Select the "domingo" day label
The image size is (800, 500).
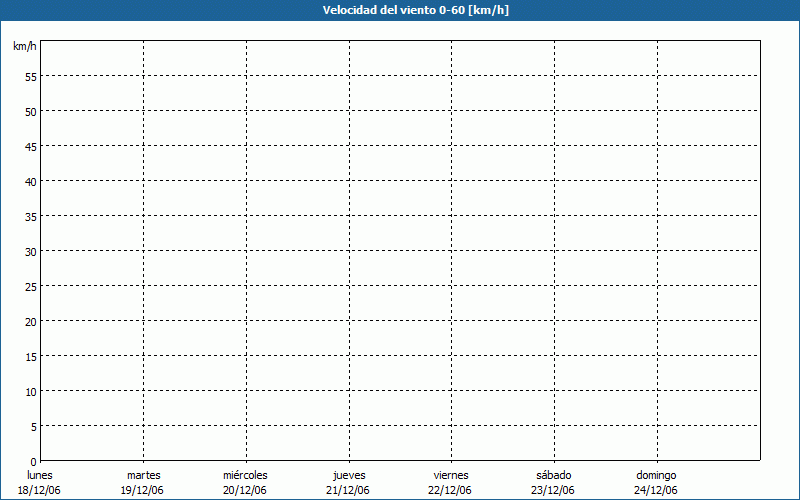pyautogui.click(x=656, y=475)
